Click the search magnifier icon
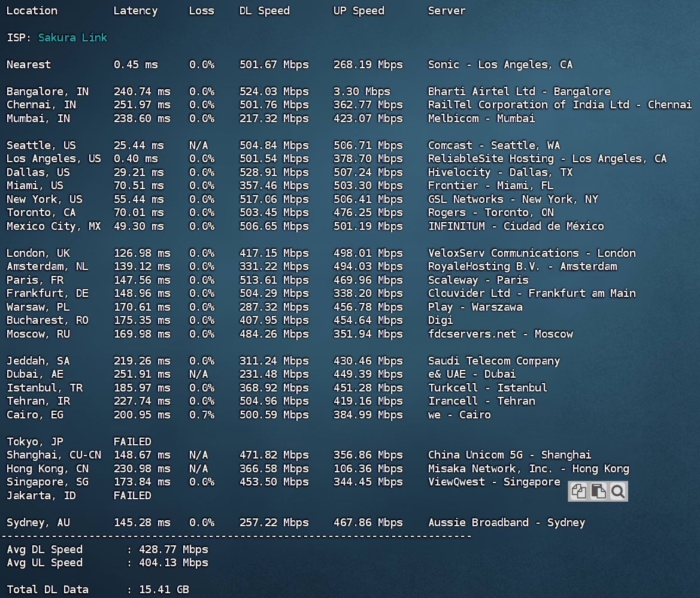The image size is (700, 598). [618, 491]
